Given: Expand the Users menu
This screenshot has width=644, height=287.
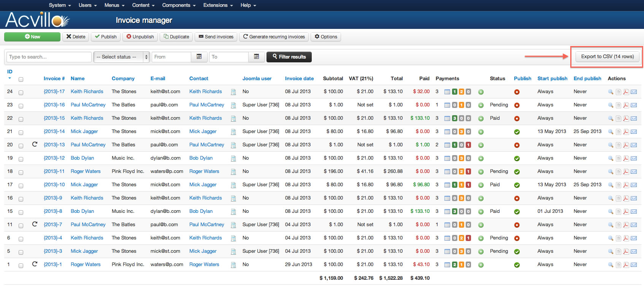Looking at the screenshot, I should tap(87, 5).
